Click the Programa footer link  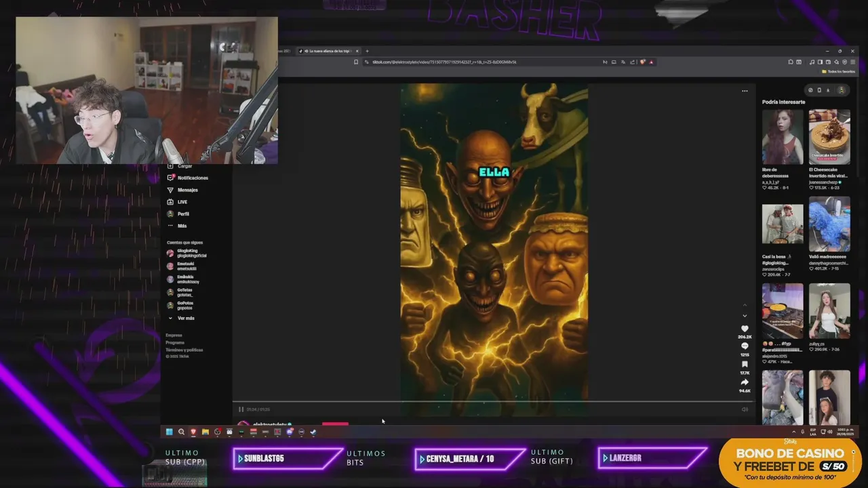coord(175,342)
